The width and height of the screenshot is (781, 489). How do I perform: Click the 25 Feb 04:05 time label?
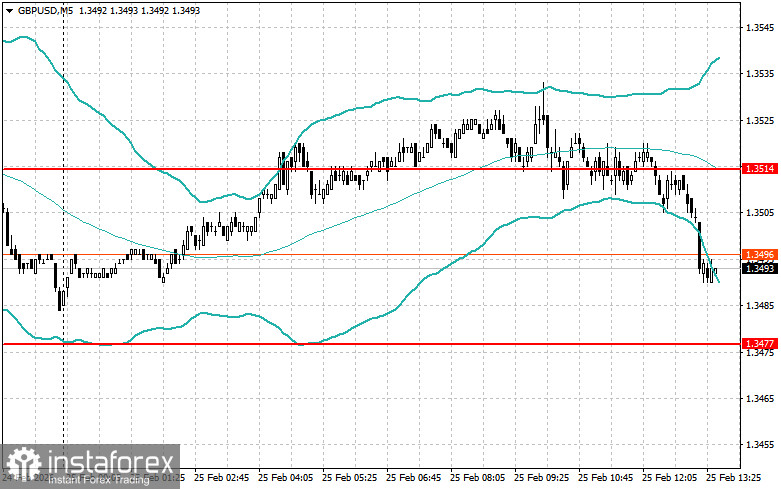click(285, 478)
